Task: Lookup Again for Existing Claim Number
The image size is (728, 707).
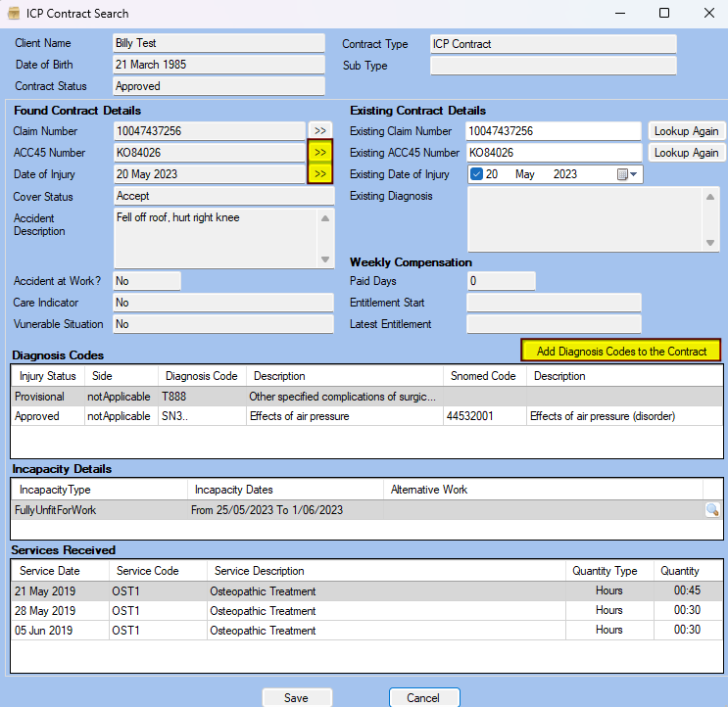Action: (686, 131)
